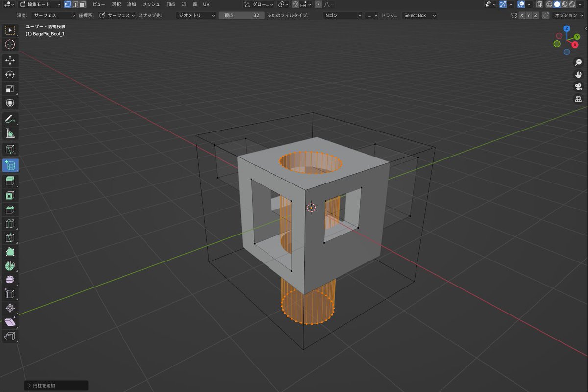Open the メッシュ menu
This screenshot has width=588, height=392.
pyautogui.click(x=151, y=4)
